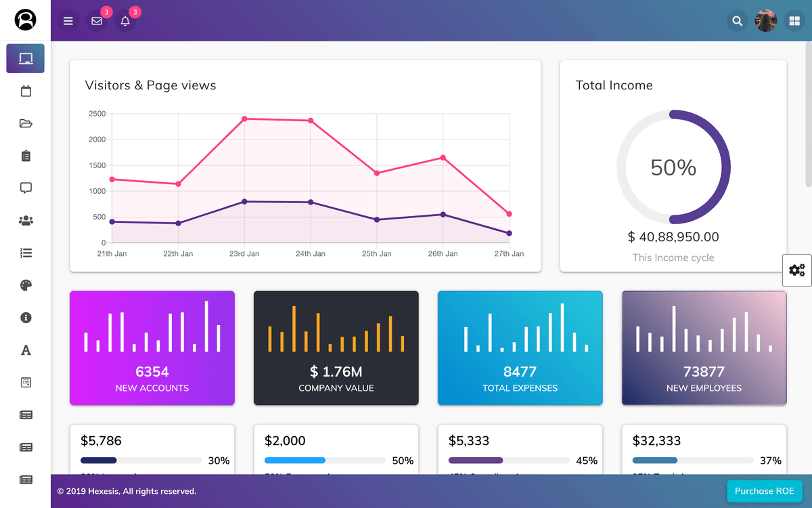The width and height of the screenshot is (812, 508).
Task: Expand the settings gears panel on the right edge
Action: point(797,270)
